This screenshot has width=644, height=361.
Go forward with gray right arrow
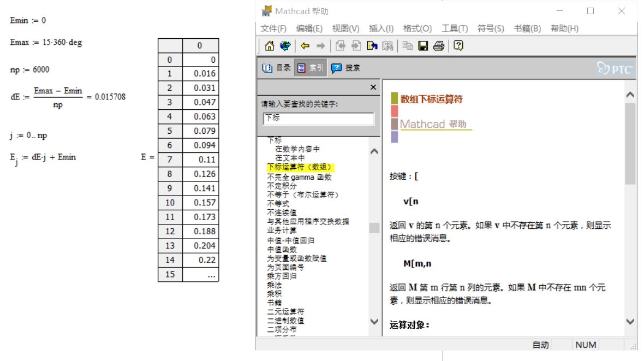click(321, 46)
